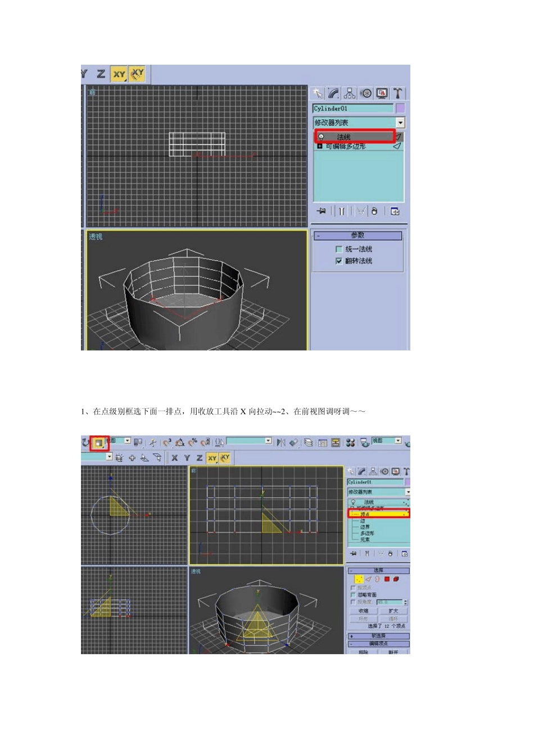Select the 法线 modifier in top stack
The height and width of the screenshot is (756, 534).
(x=354, y=137)
